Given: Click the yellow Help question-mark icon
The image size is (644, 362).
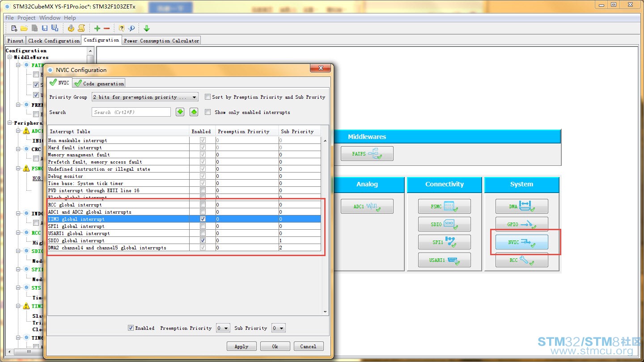Looking at the screenshot, I should pyautogui.click(x=122, y=28).
